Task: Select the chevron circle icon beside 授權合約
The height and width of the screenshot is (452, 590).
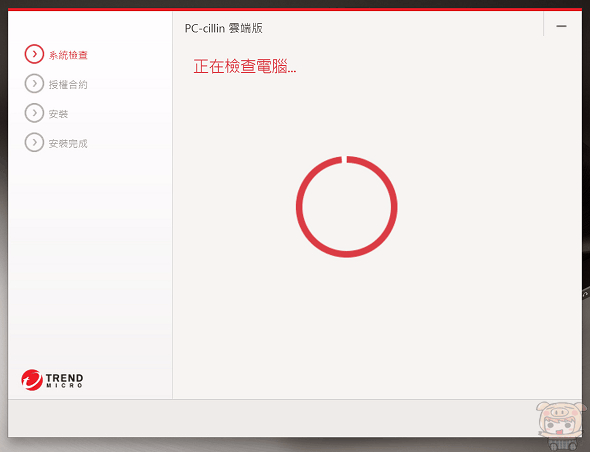Action: click(x=34, y=84)
